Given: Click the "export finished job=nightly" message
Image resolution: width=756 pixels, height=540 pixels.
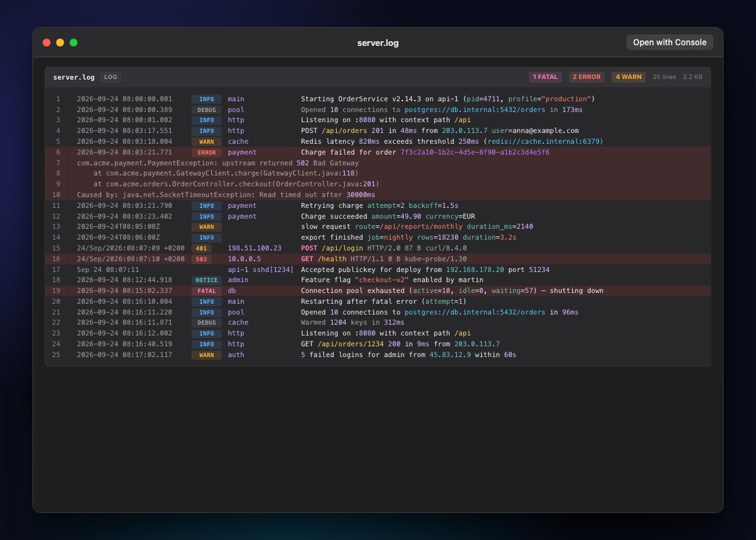Looking at the screenshot, I should tap(408, 237).
